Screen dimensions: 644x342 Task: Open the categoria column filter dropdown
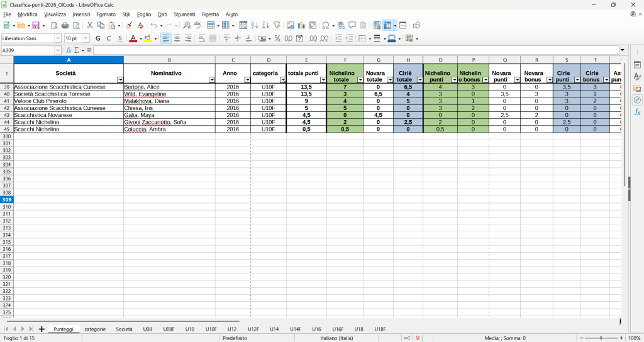(x=282, y=80)
